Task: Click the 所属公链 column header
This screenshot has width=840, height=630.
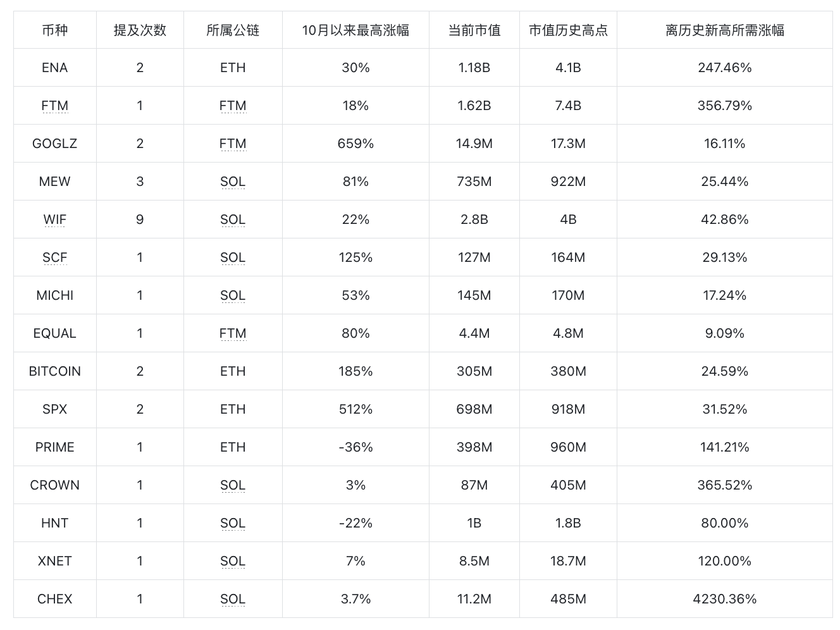Action: (x=233, y=30)
